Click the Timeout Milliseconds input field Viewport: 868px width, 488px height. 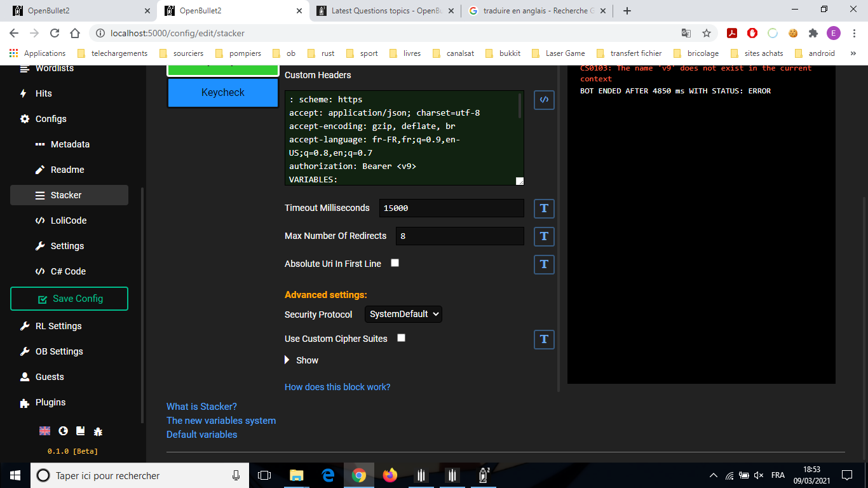tap(451, 208)
